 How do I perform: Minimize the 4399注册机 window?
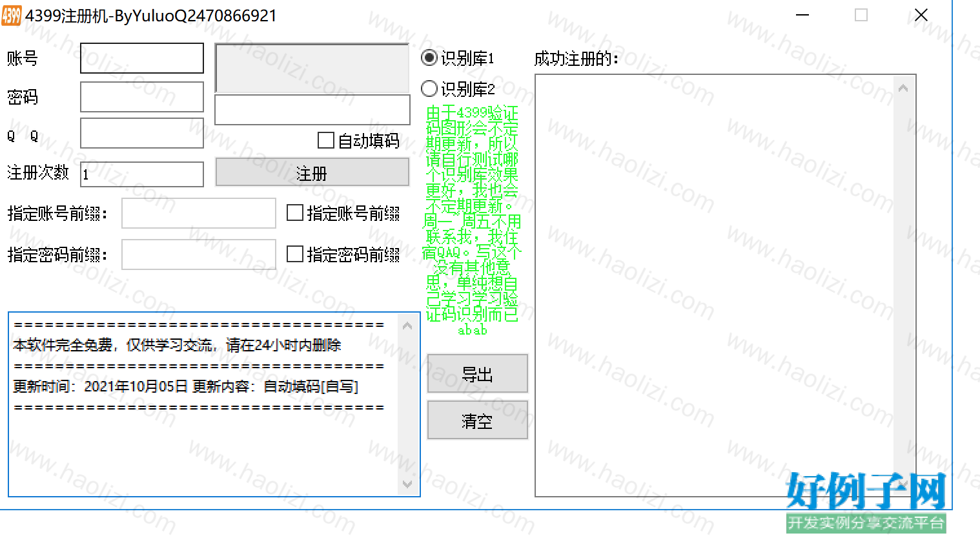coord(802,15)
